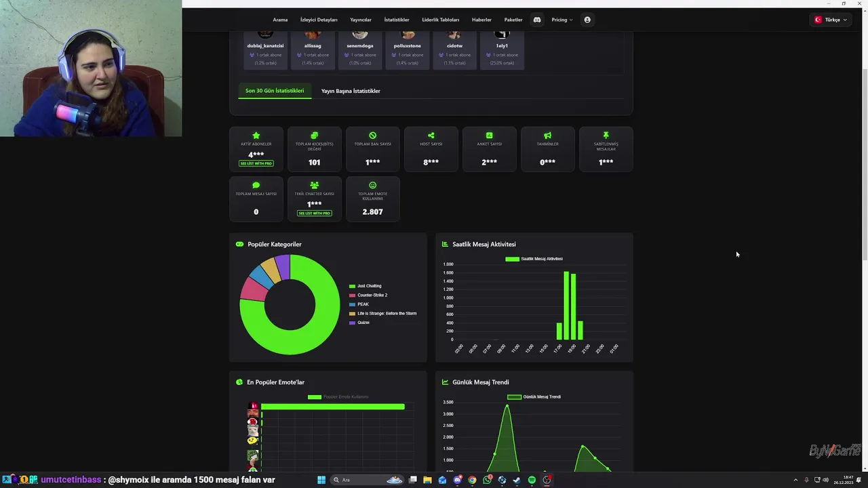Image resolution: width=868 pixels, height=488 pixels.
Task: Toggle Saatlik Mesaj Aktivitesi chart legend
Action: click(534, 259)
